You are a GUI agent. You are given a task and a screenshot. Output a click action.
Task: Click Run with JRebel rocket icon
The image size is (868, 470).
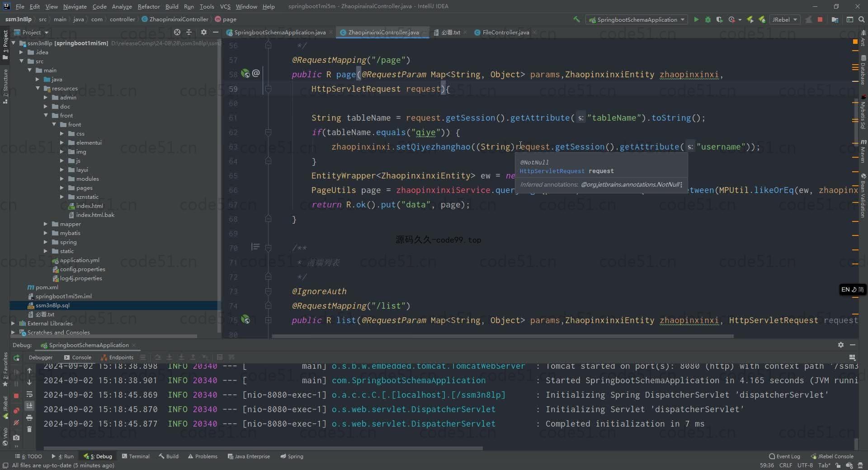[x=750, y=19]
